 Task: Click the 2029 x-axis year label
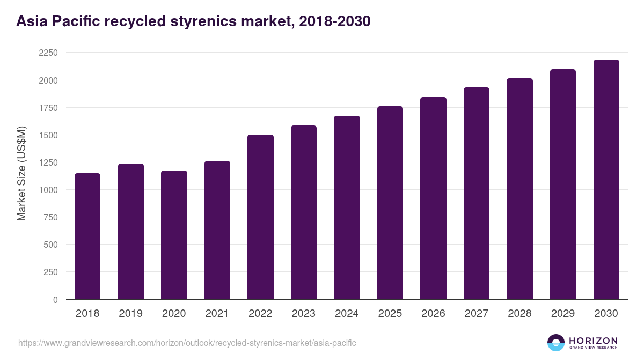coord(563,314)
